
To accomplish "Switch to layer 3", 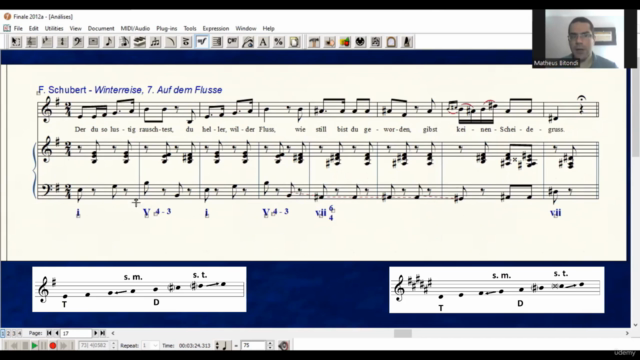I will click(13, 333).
